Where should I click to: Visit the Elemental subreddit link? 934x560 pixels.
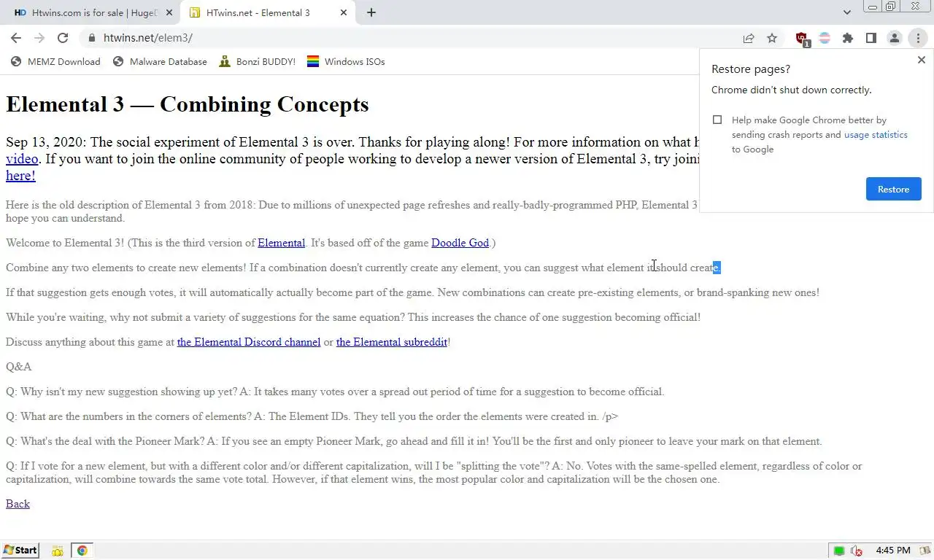click(392, 342)
